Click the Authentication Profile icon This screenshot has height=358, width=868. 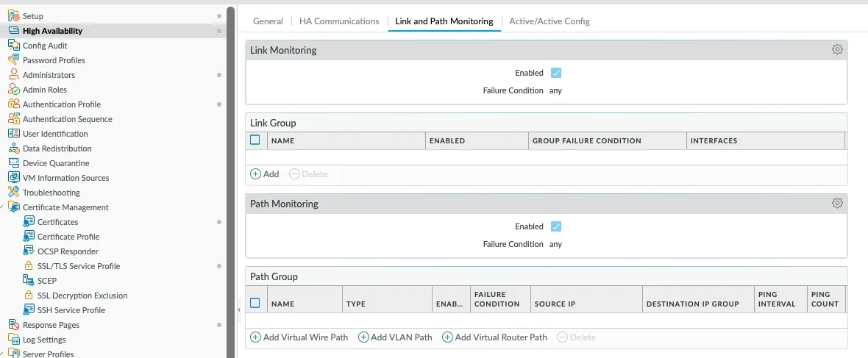pyautogui.click(x=14, y=104)
